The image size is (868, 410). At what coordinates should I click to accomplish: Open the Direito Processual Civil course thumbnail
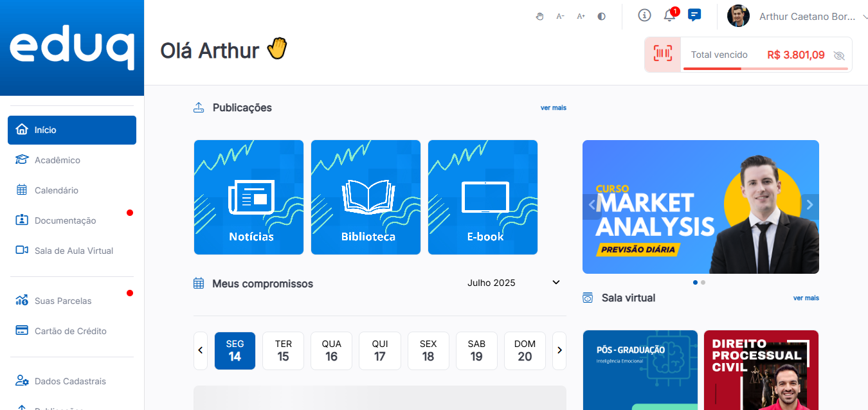[761, 370]
